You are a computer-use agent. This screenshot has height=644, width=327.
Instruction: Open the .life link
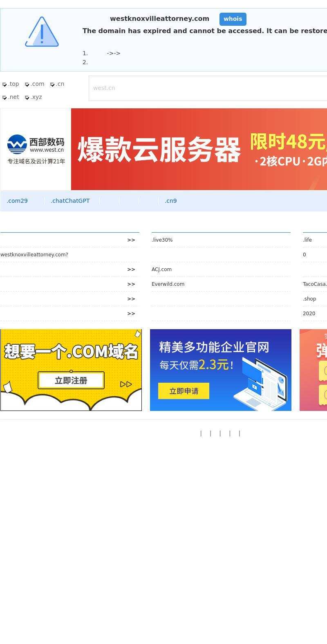307,240
